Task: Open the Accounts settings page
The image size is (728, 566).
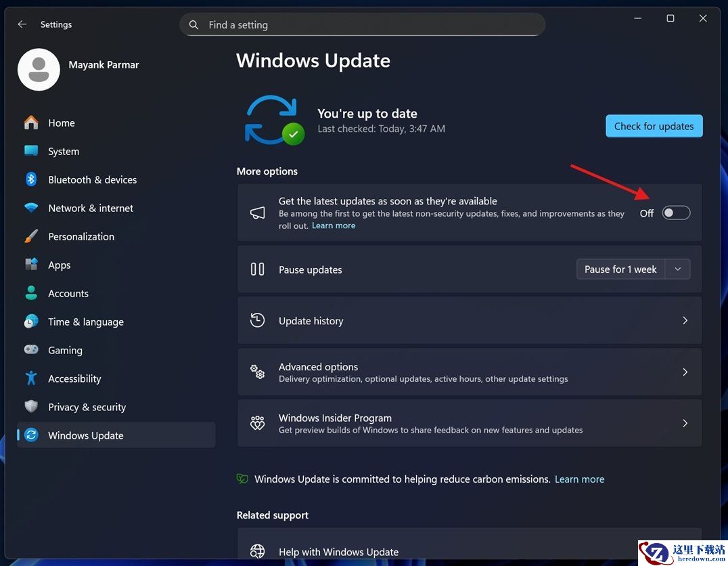Action: pyautogui.click(x=68, y=293)
